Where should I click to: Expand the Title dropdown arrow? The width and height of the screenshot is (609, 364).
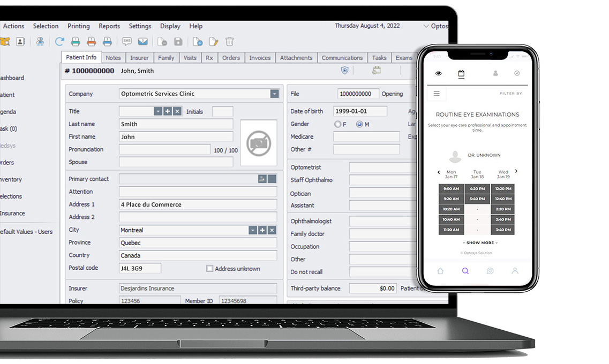pos(158,111)
